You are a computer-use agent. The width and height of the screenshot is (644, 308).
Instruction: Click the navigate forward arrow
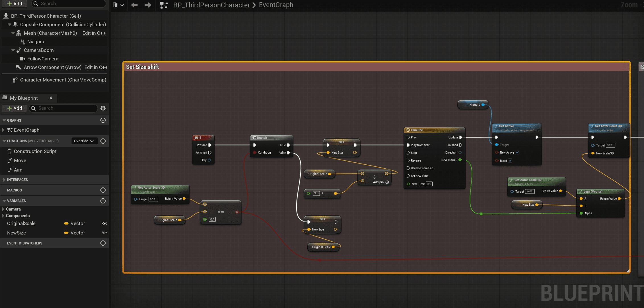click(x=148, y=5)
